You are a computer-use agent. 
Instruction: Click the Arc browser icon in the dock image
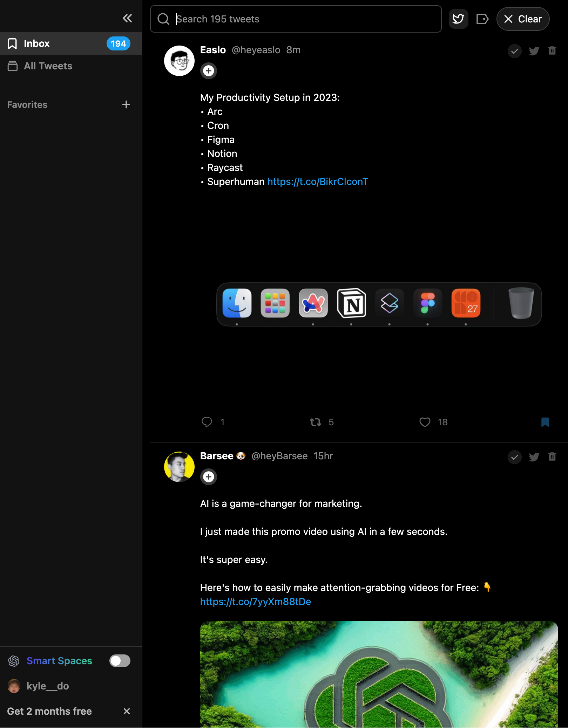point(313,303)
